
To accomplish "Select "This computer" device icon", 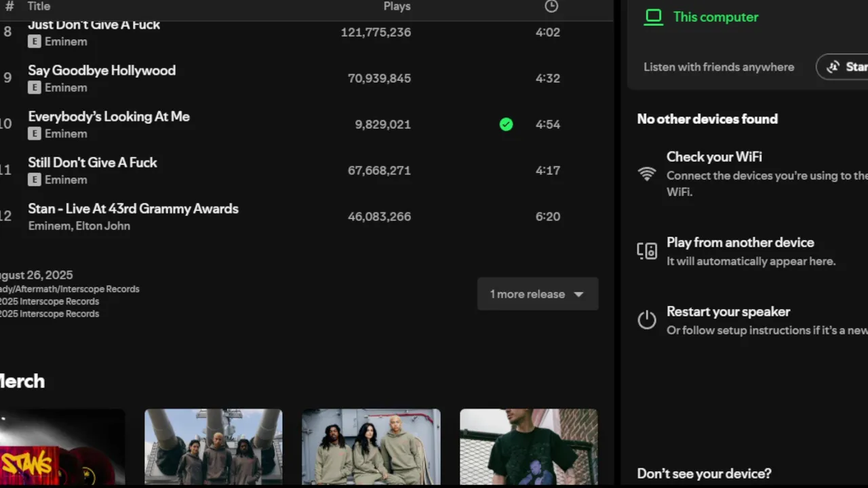I will pos(653,18).
